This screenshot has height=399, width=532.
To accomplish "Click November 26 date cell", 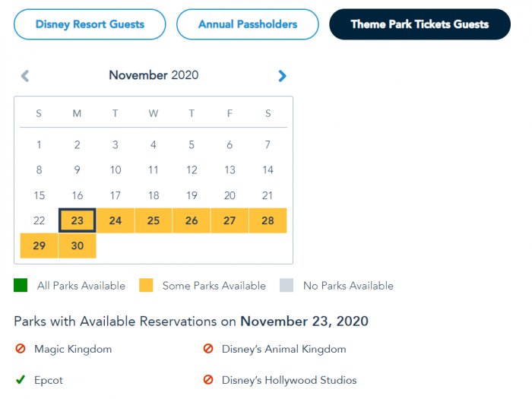I will coord(192,220).
